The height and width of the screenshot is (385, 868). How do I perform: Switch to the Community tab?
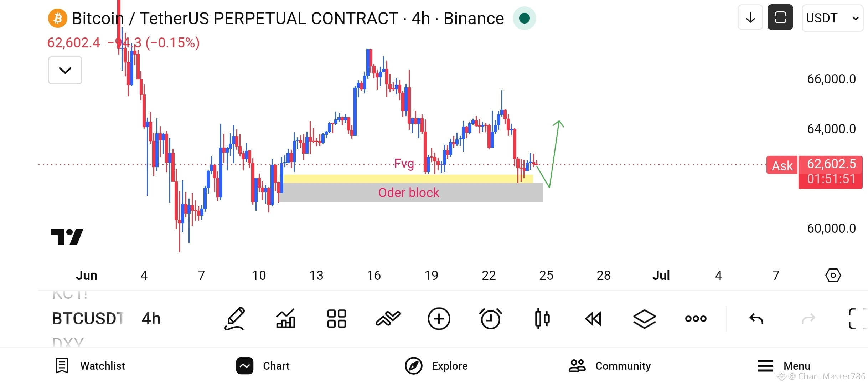pos(610,366)
